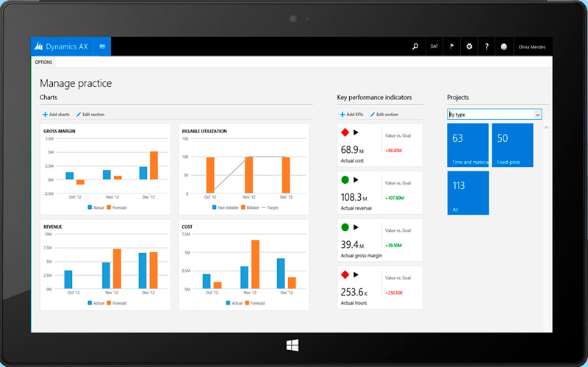The height and width of the screenshot is (367, 588).
Task: Open the OPTIONS tab
Action: click(x=43, y=63)
